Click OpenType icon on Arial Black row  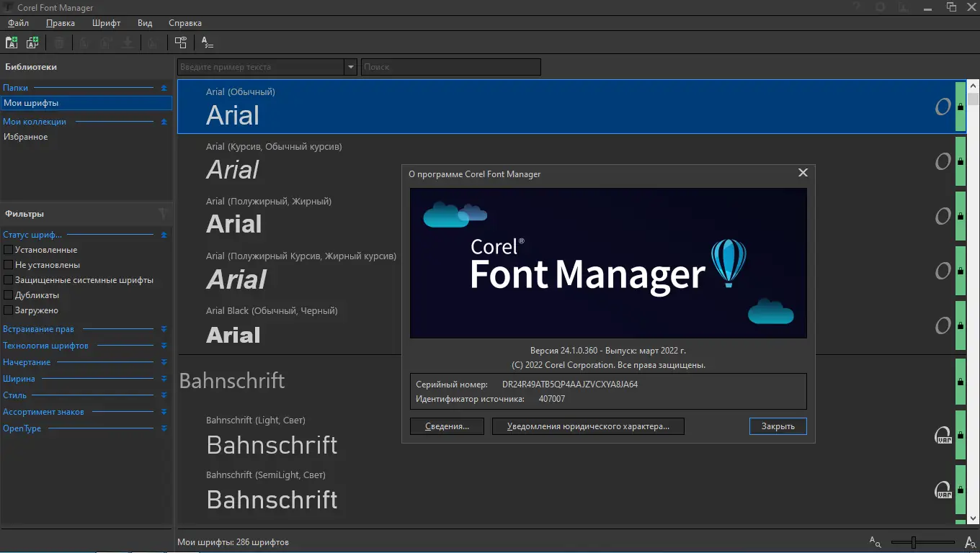(943, 326)
